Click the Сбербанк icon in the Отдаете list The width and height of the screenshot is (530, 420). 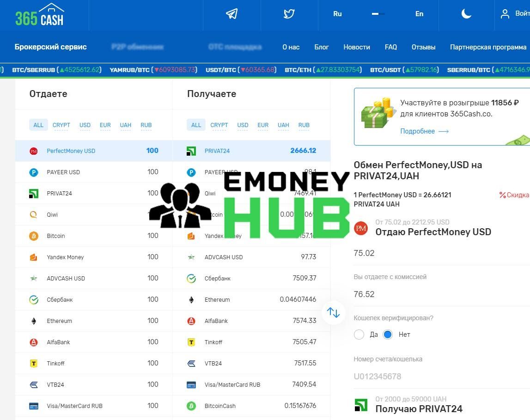pyautogui.click(x=33, y=300)
